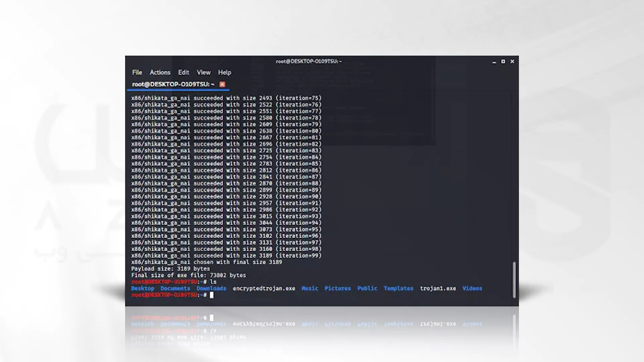
Task: Click the terminal vertical scrollbar thumb
Action: (514, 280)
